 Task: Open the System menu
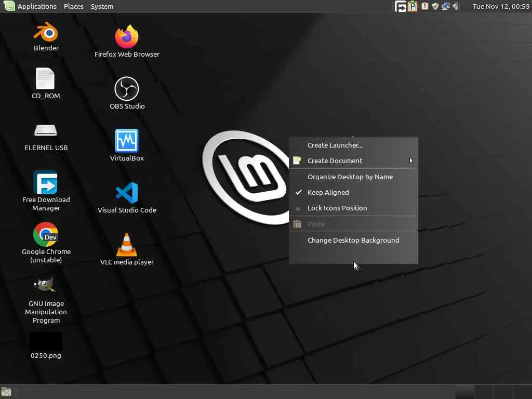click(102, 6)
